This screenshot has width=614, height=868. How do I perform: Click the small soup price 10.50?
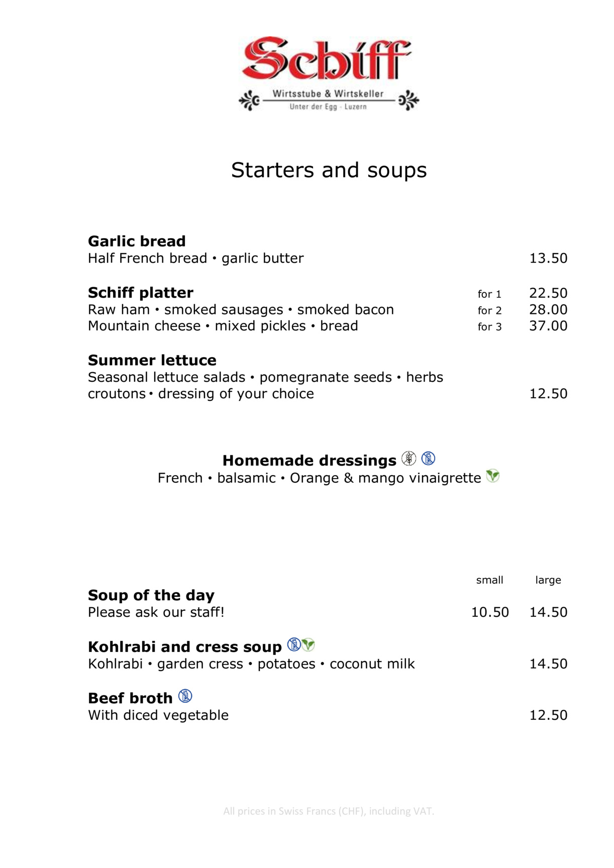point(490,612)
